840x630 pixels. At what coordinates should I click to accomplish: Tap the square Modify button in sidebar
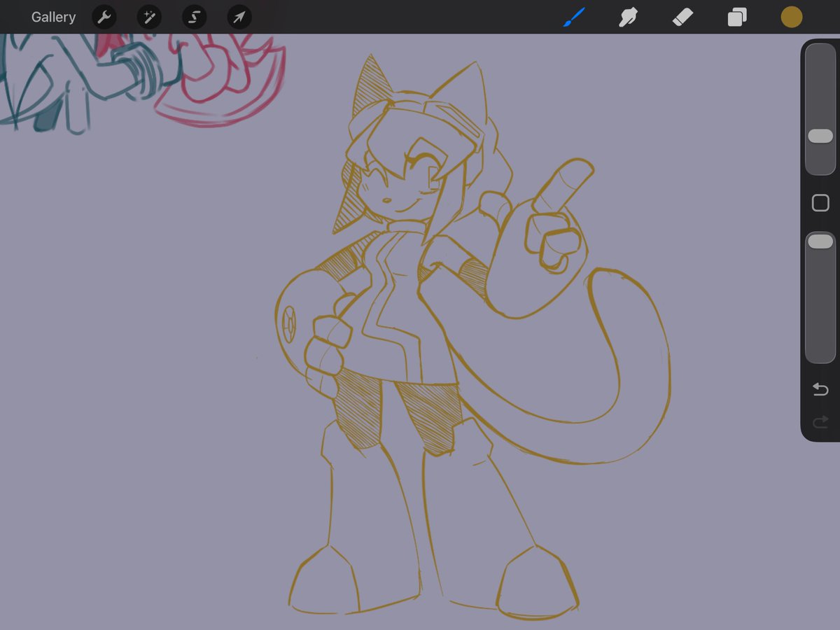coord(820,203)
